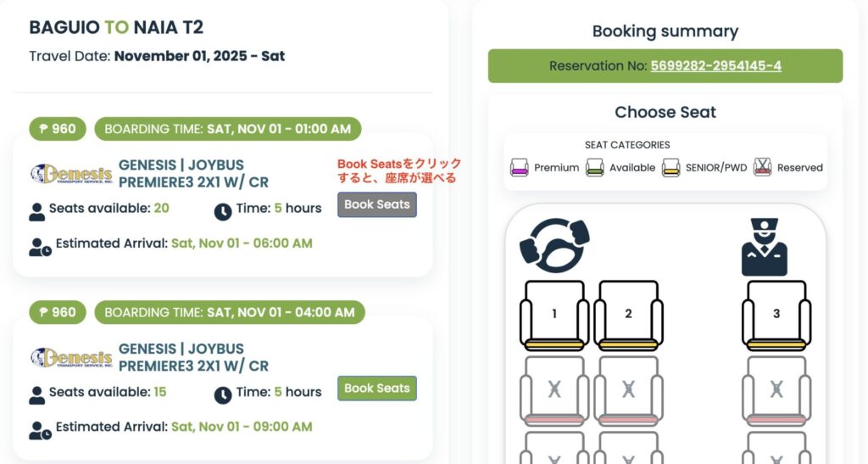The height and width of the screenshot is (464, 868).
Task: Click the Available seat category icon
Action: 595,167
